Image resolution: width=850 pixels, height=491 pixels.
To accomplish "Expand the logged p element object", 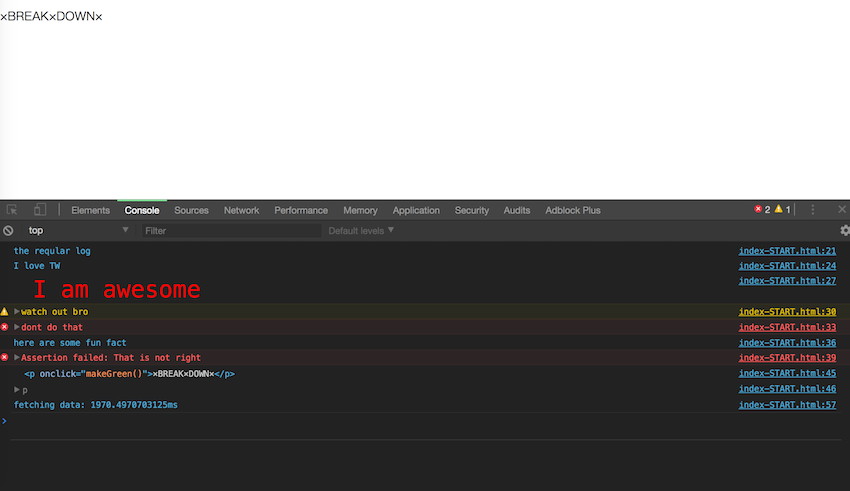I will [17, 389].
